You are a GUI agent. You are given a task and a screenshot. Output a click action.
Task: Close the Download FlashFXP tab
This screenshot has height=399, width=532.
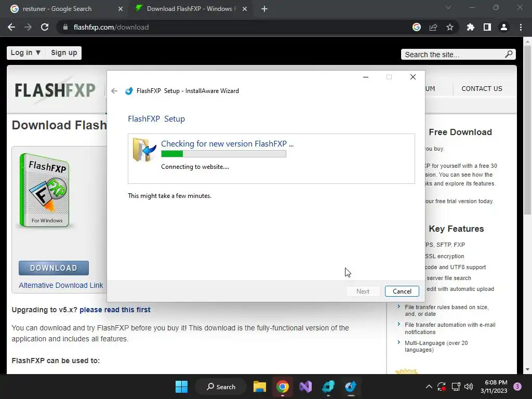pos(245,9)
